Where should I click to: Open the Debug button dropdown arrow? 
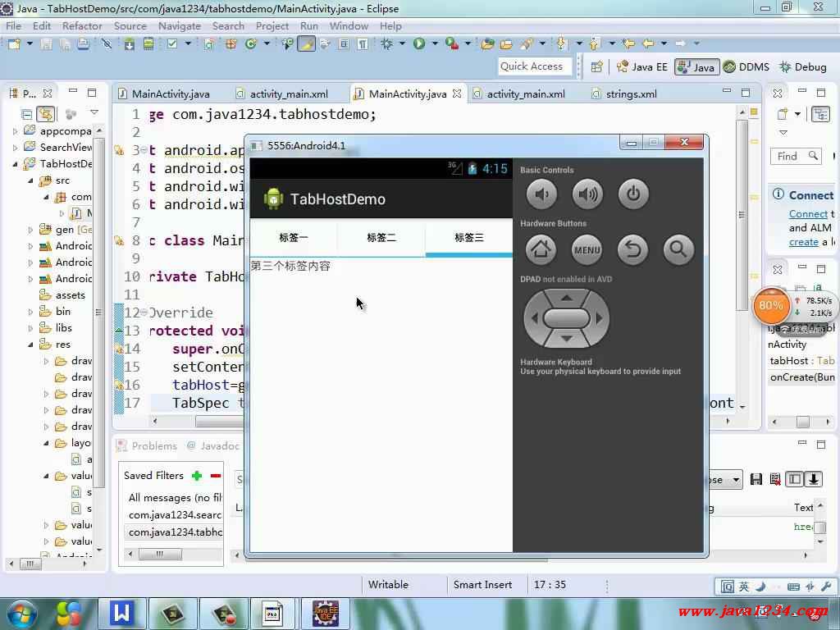[402, 43]
